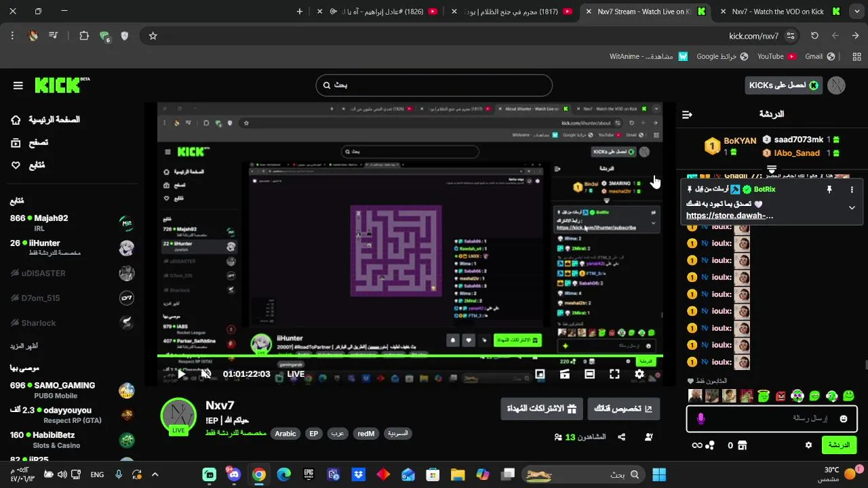Image resolution: width=868 pixels, height=488 pixels.
Task: Click the green player progress bar
Action: point(410,356)
